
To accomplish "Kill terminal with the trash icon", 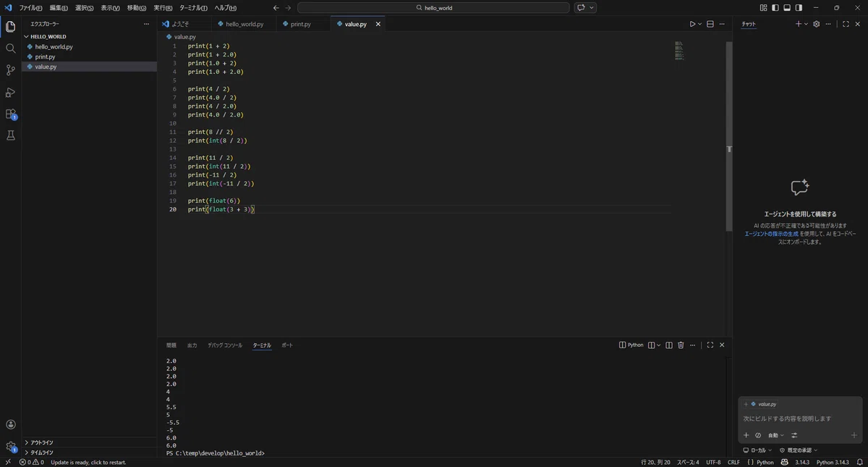I will [681, 345].
